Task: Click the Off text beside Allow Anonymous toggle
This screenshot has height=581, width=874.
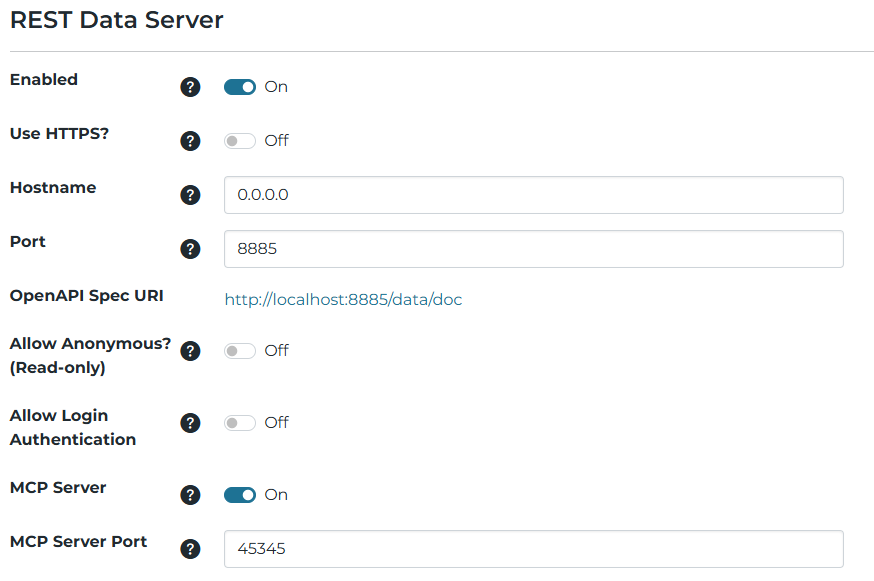Action: 276,351
